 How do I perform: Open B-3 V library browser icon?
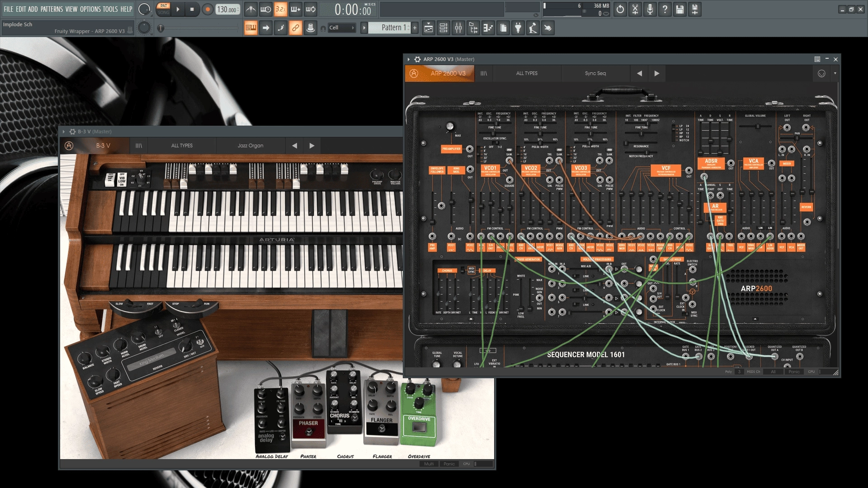[x=139, y=145]
